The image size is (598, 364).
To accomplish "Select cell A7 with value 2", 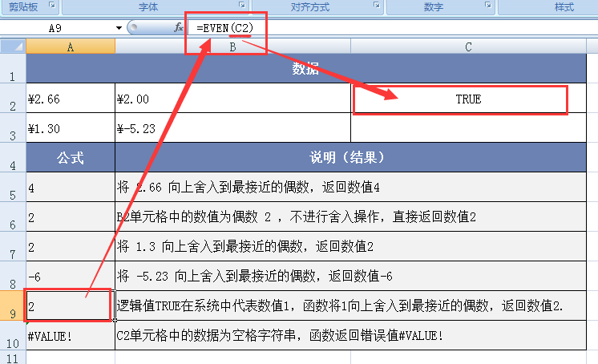I will click(71, 247).
